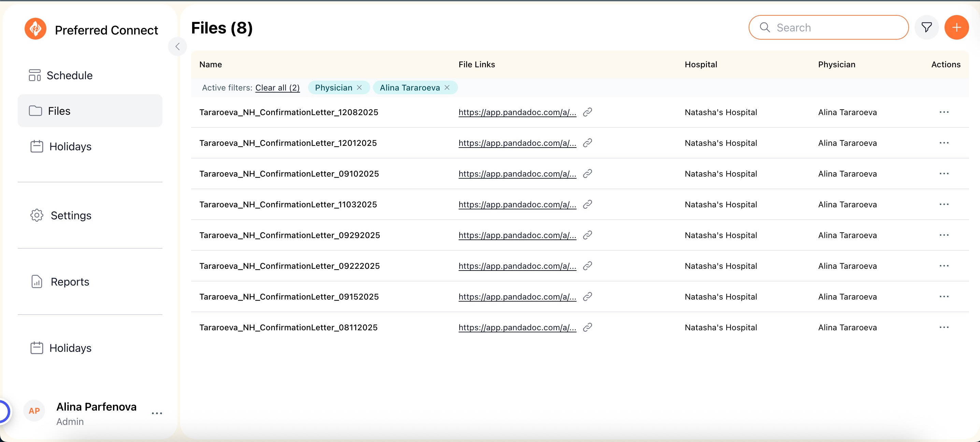Viewport: 980px width, 442px height.
Task: Open the upper Holidays sidebar item
Action: (90, 146)
